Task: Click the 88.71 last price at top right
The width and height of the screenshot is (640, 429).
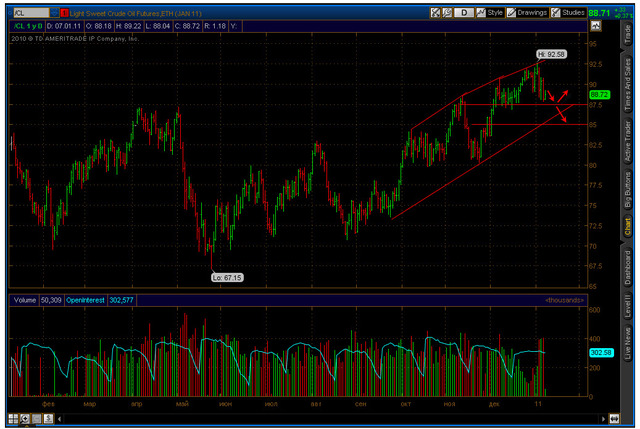Action: (x=599, y=13)
